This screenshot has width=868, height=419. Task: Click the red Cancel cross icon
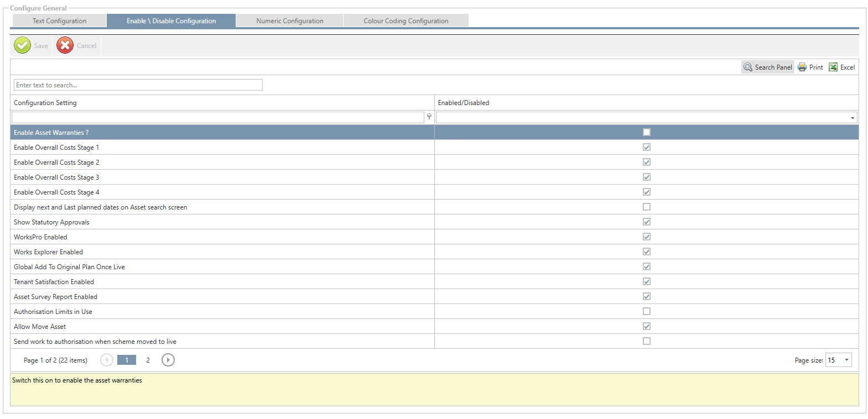[65, 45]
